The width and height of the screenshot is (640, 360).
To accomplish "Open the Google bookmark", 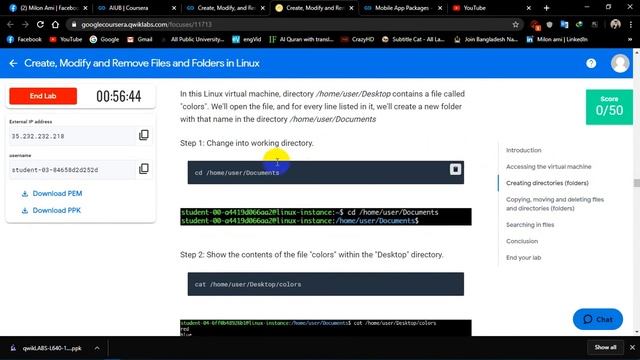I will tap(105, 39).
